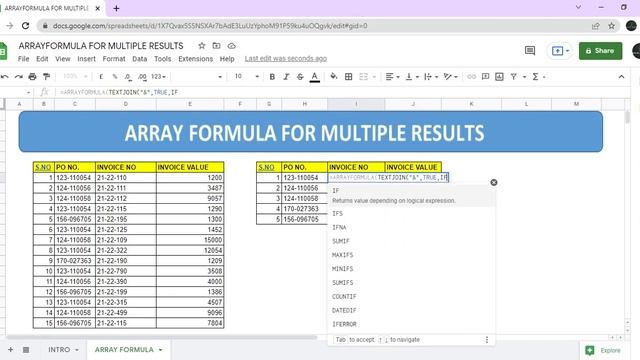The height and width of the screenshot is (360, 640).
Task: Click the Redo arrow icon
Action: click(x=18, y=77)
